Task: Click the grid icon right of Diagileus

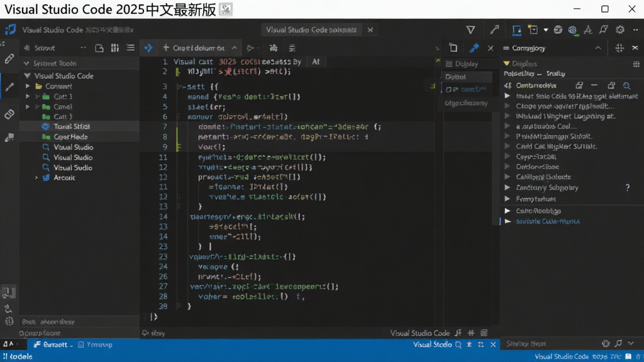Action: [x=636, y=64]
